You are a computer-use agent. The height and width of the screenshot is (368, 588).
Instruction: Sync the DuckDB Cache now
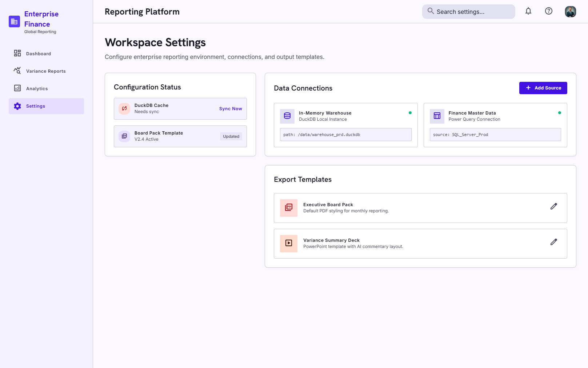pyautogui.click(x=231, y=109)
